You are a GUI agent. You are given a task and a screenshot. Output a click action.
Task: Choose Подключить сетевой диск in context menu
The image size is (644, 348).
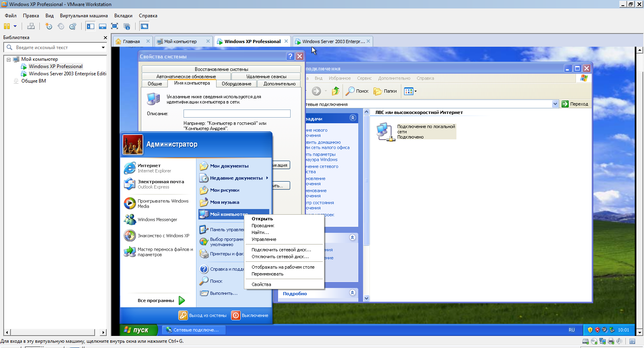tap(284, 250)
